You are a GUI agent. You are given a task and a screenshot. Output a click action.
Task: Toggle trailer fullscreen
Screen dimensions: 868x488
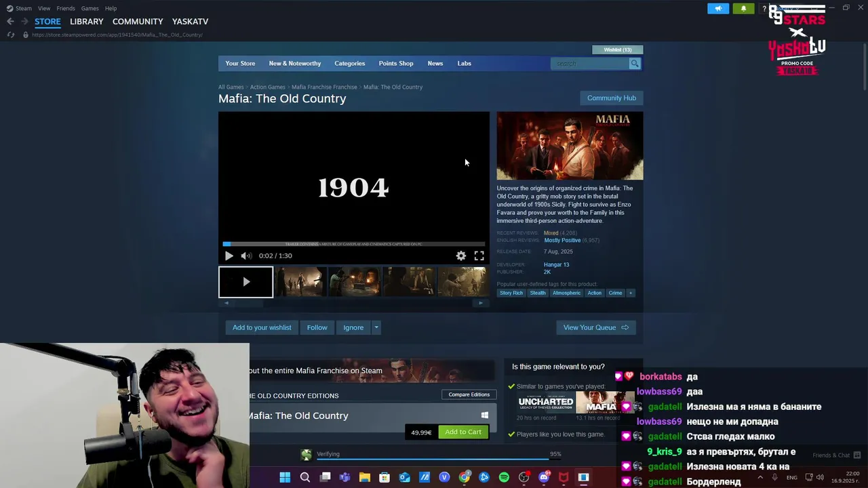tap(479, 256)
